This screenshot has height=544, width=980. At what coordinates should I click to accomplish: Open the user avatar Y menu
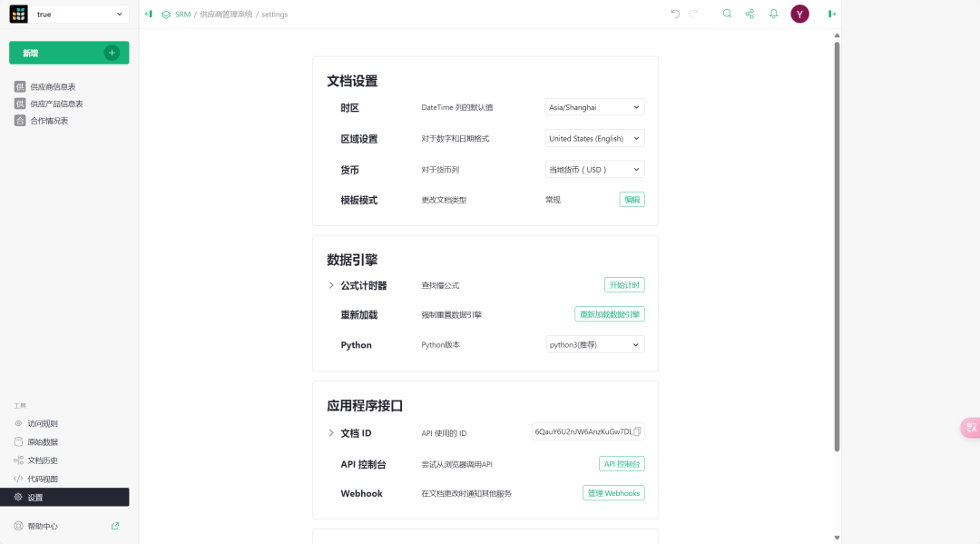tap(799, 14)
